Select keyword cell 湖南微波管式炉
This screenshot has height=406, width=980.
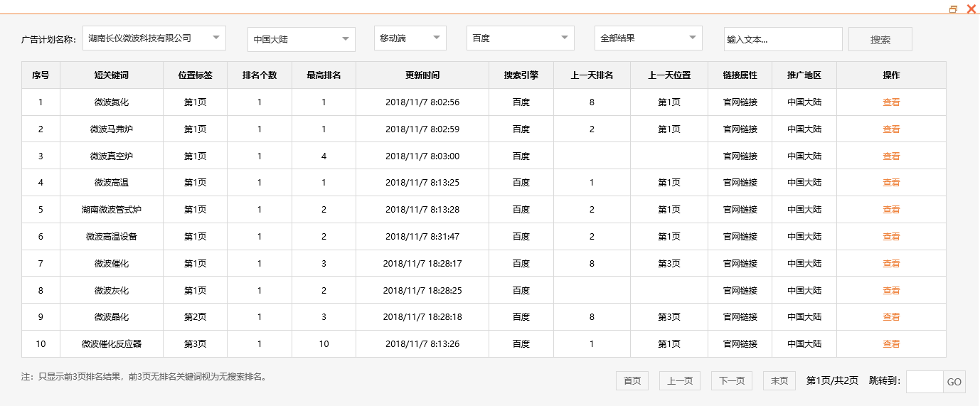112,210
